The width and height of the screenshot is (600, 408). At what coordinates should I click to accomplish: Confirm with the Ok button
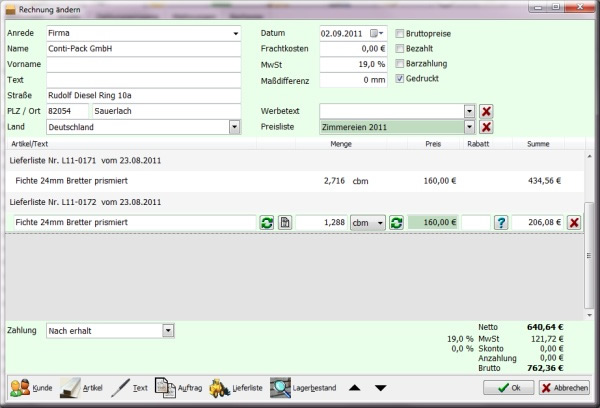(x=509, y=388)
